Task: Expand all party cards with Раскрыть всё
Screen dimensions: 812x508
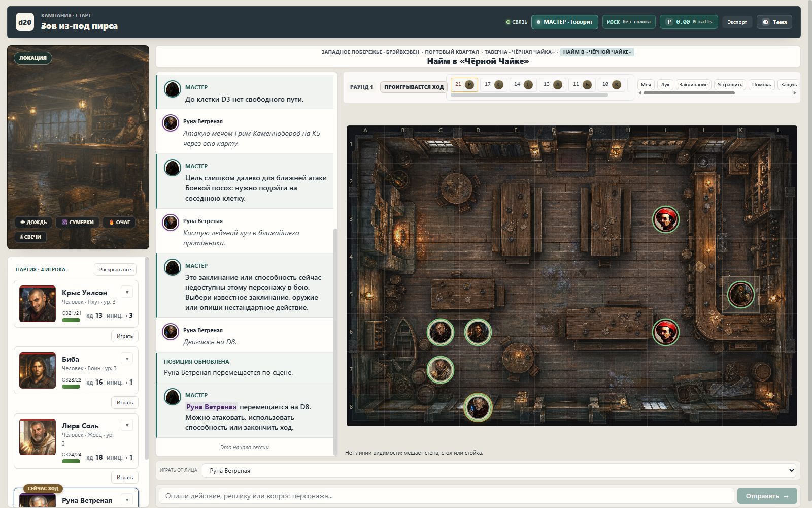Action: 115,270
